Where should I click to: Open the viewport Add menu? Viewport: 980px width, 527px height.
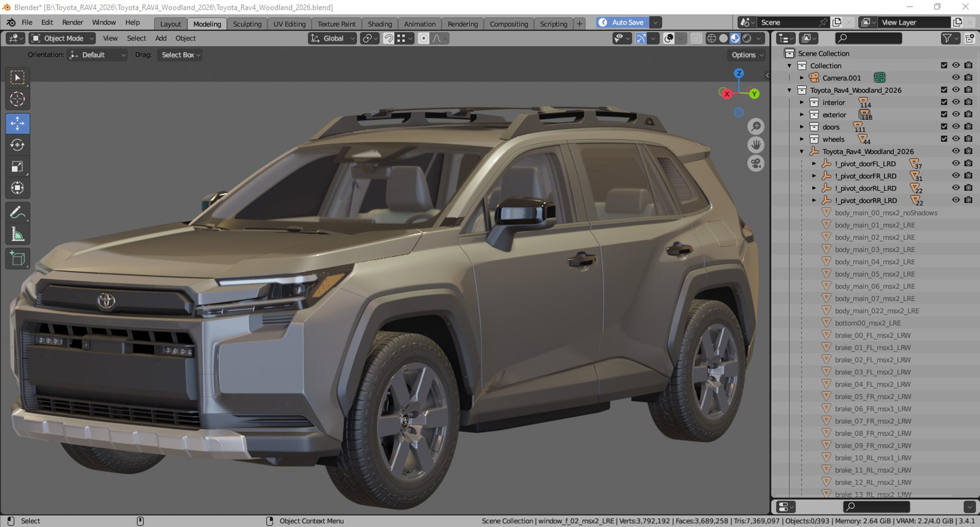(x=161, y=38)
